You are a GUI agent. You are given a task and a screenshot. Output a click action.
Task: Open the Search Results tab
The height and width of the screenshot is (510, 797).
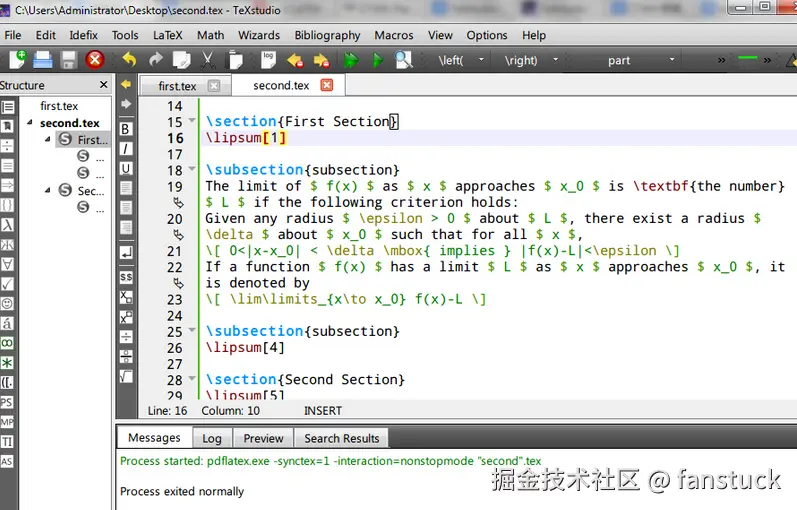pyautogui.click(x=342, y=438)
